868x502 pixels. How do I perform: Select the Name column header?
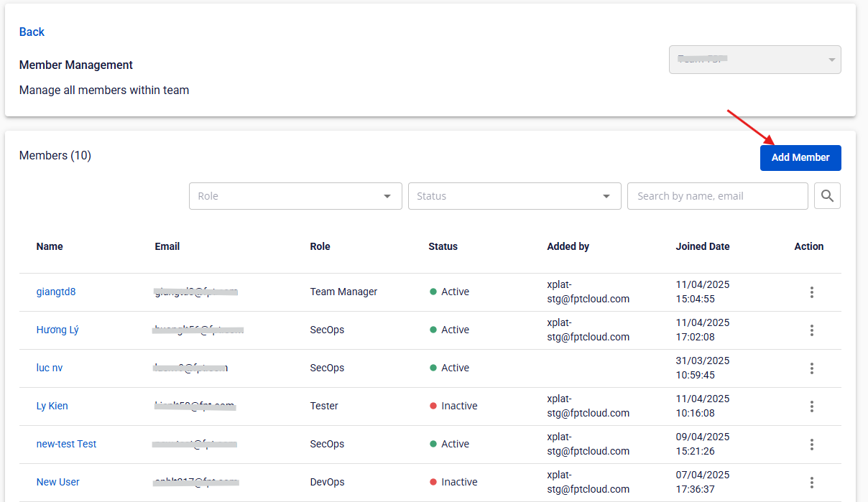[50, 246]
